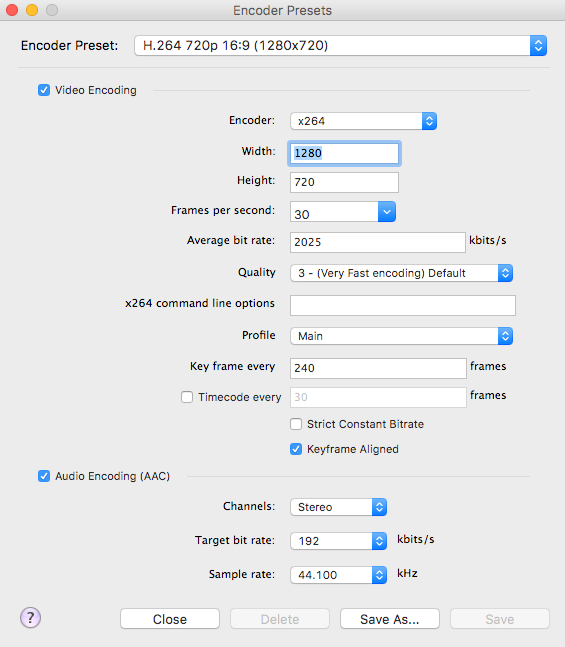Click the purple help question mark icon
This screenshot has width=565, height=647.
(x=31, y=618)
